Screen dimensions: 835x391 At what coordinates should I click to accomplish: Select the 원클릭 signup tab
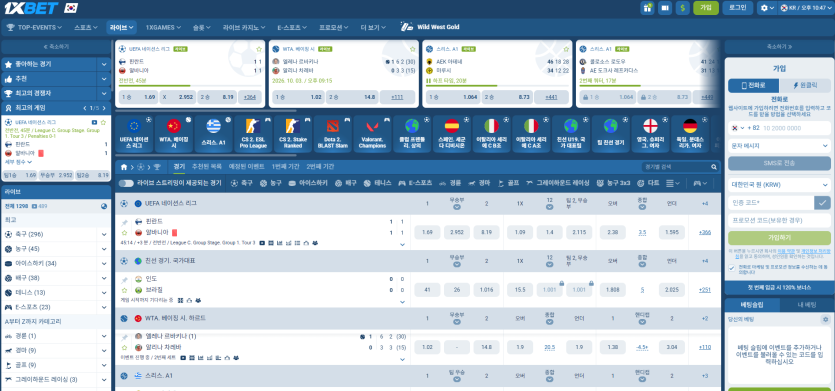tap(805, 85)
